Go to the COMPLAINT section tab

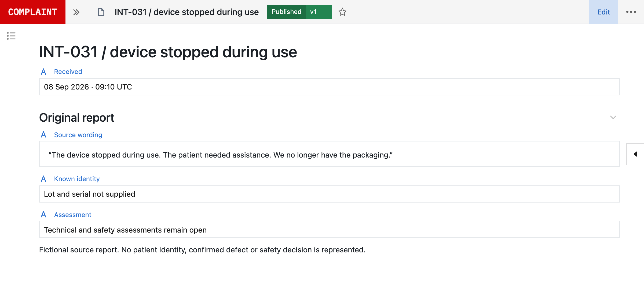[x=33, y=12]
